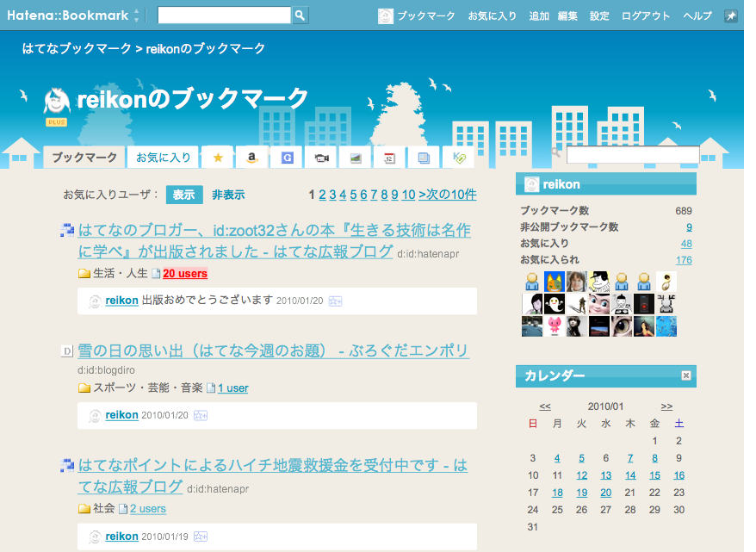This screenshot has height=552, width=756.
Task: Click the お気に入られ count 176
Action: tap(684, 260)
